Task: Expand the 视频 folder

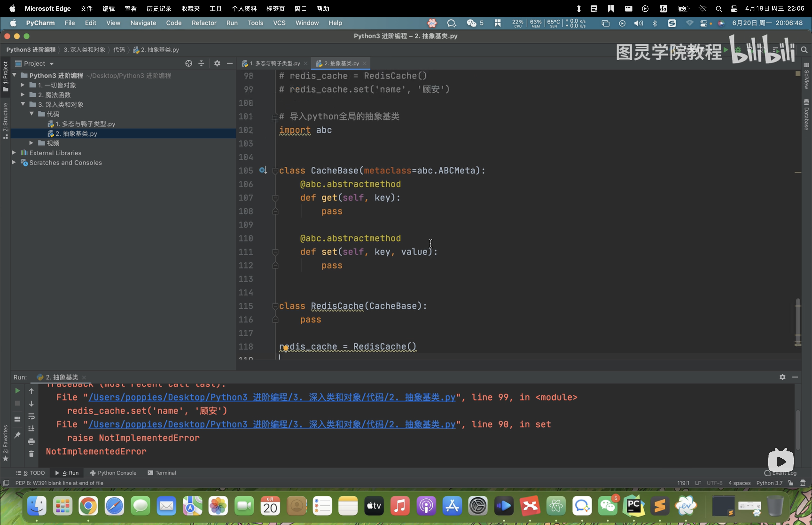Action: point(31,143)
